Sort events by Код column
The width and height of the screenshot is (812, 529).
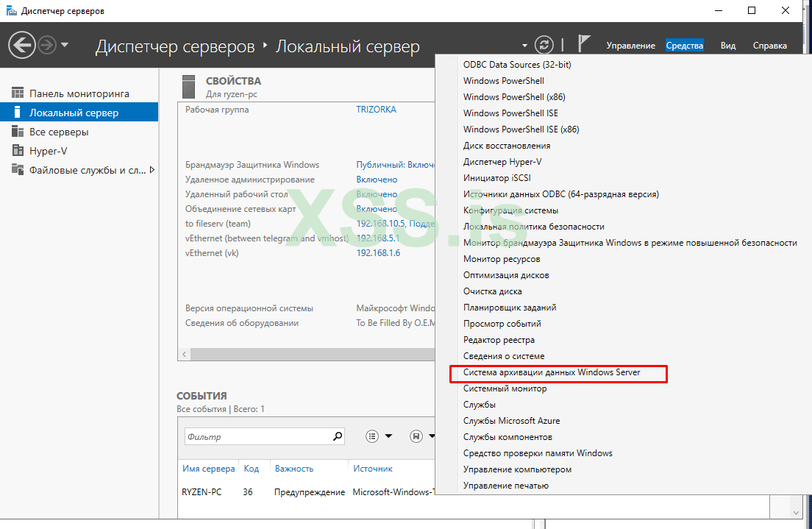251,469
